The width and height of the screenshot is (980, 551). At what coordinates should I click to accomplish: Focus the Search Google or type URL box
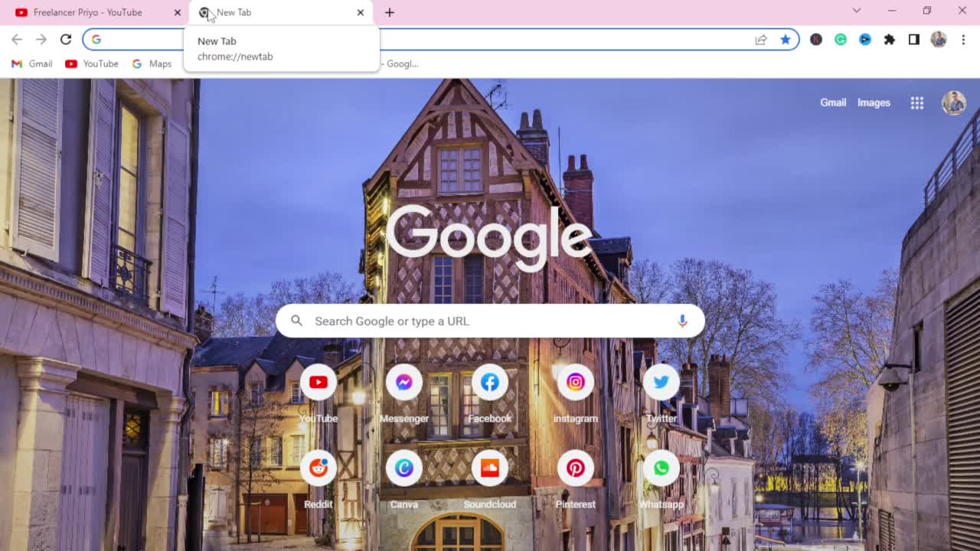[490, 321]
